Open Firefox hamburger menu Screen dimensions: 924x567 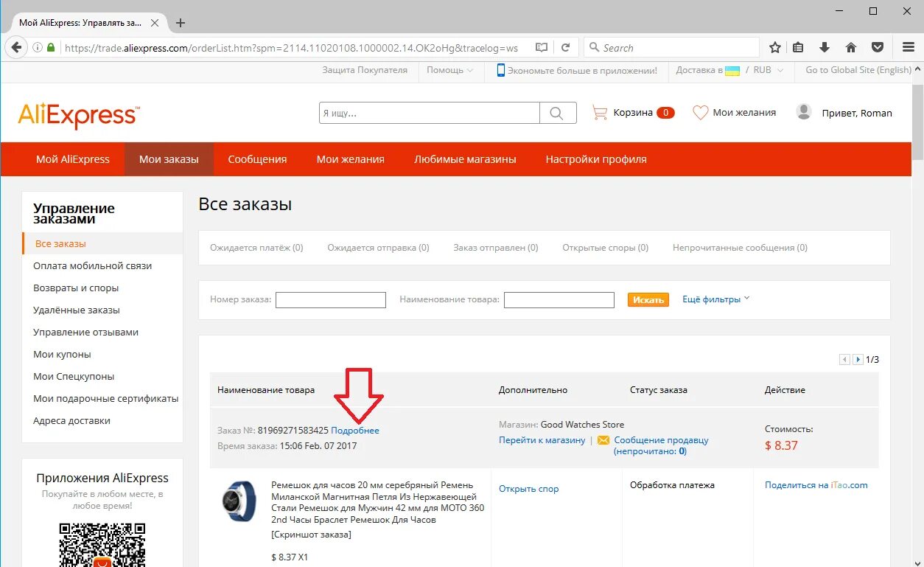click(909, 47)
